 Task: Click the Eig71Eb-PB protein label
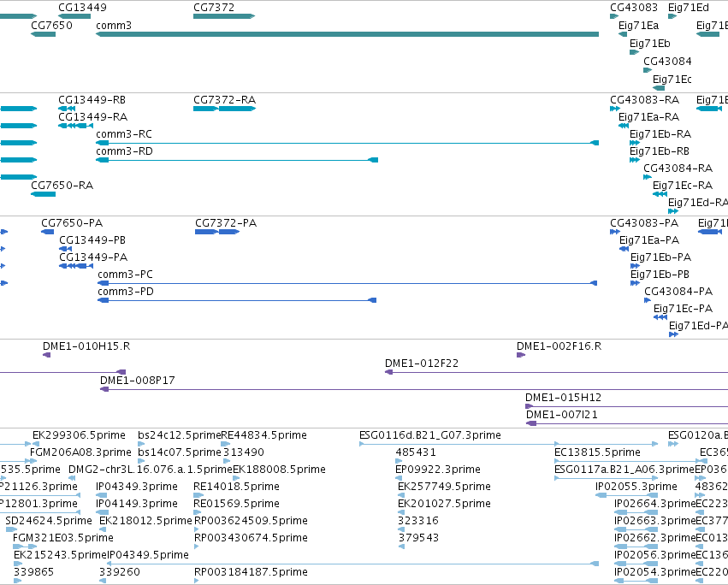click(x=660, y=275)
